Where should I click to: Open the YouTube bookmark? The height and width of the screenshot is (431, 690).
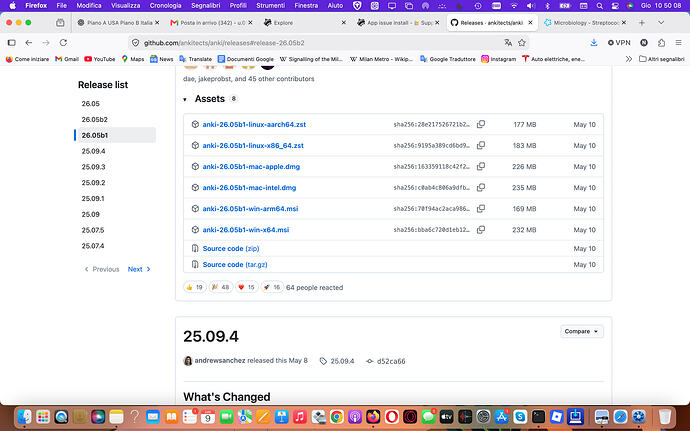pos(100,59)
